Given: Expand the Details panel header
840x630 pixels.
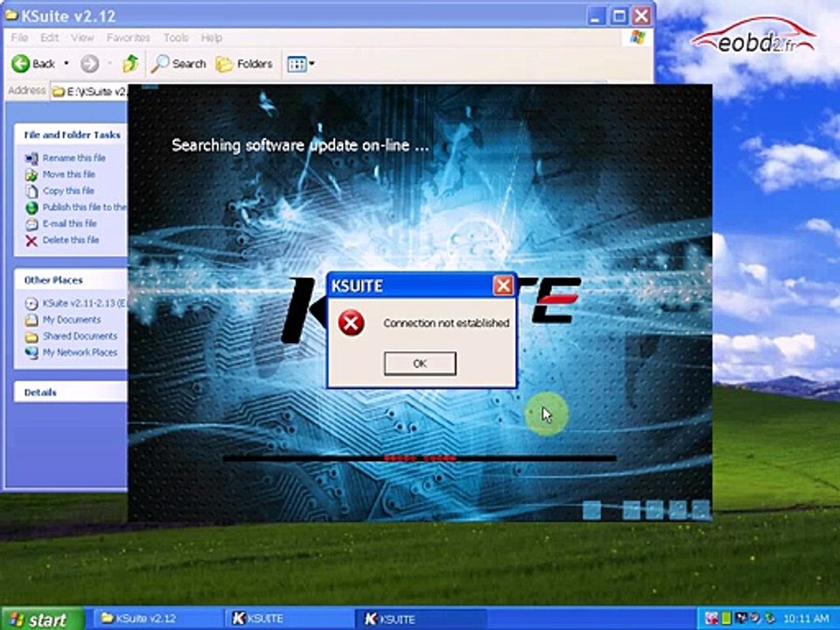Looking at the screenshot, I should pyautogui.click(x=71, y=392).
